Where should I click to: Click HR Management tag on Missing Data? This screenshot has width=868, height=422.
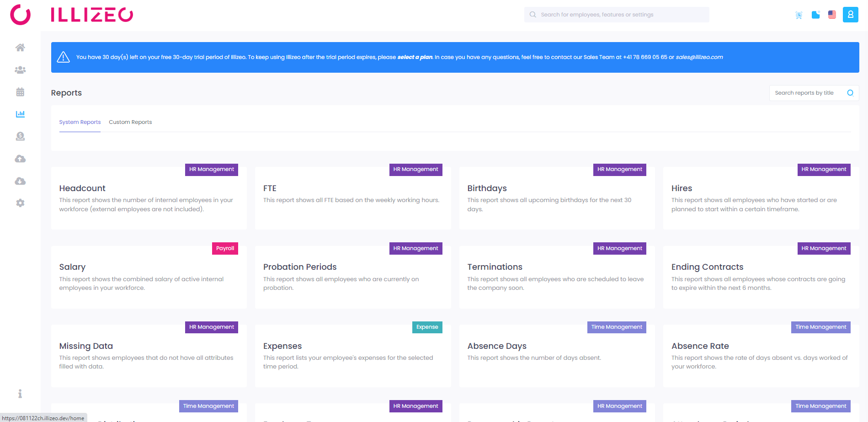212,327
